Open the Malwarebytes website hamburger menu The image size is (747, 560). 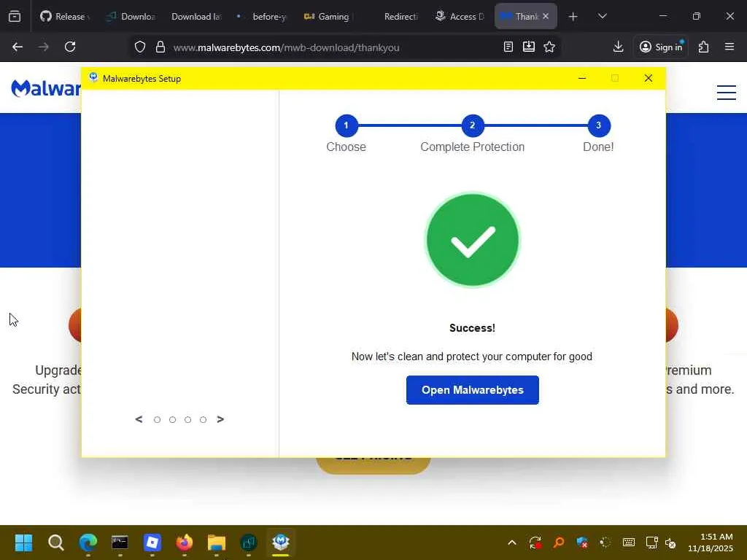pos(727,93)
